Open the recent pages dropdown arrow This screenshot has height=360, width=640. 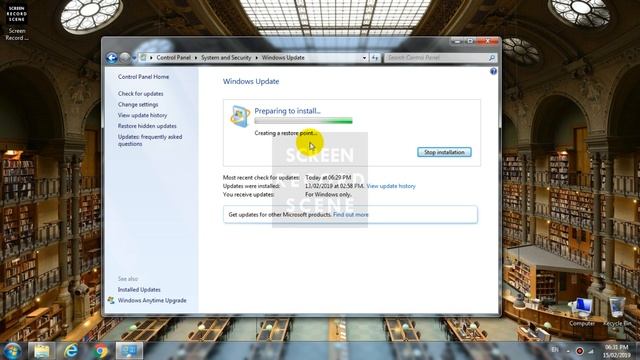point(134,58)
